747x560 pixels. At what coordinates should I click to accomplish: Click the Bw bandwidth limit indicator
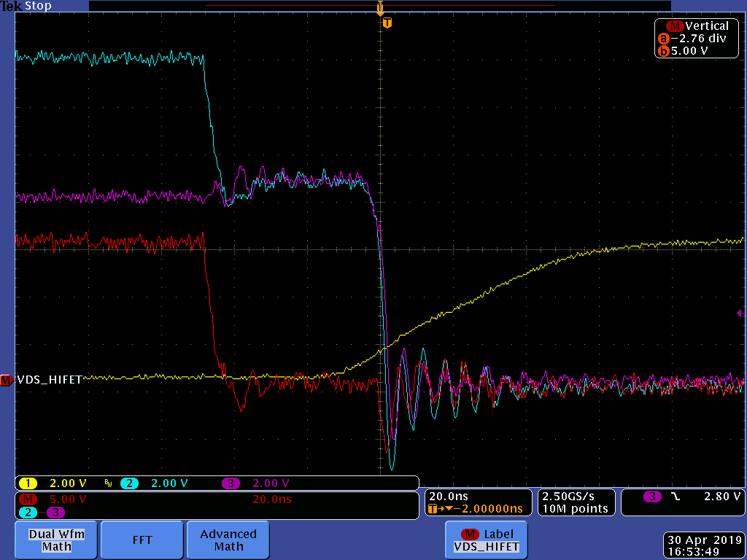(108, 484)
